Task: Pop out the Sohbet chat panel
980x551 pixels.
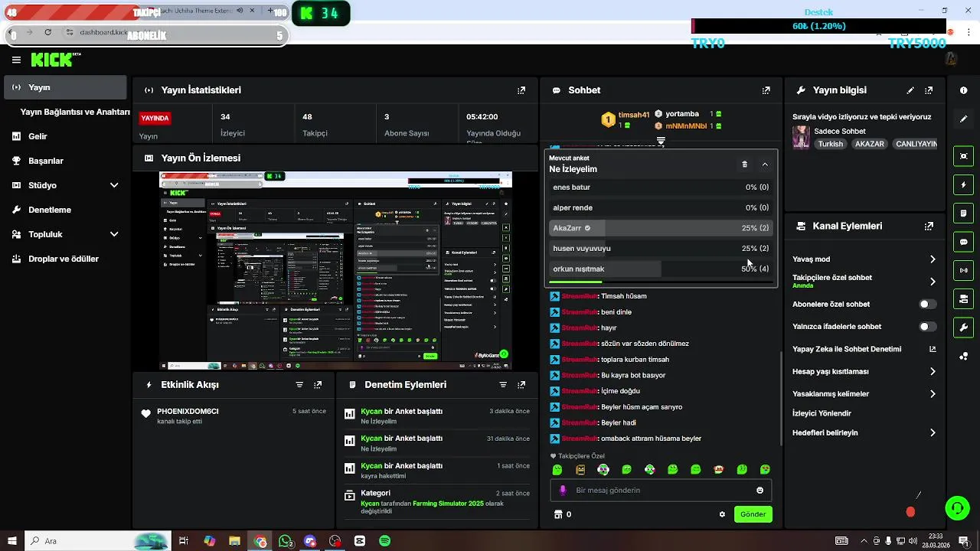Action: pos(766,90)
